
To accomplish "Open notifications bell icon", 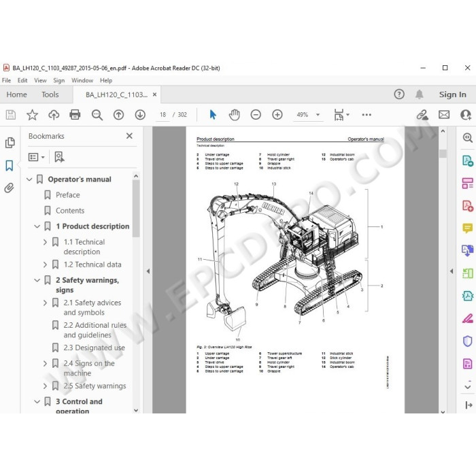I will tap(420, 95).
